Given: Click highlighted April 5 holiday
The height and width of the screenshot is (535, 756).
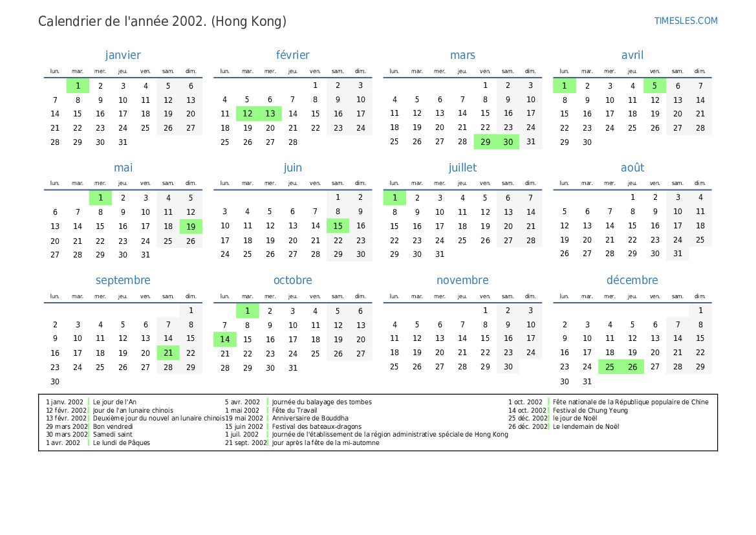Looking at the screenshot, I should point(654,86).
